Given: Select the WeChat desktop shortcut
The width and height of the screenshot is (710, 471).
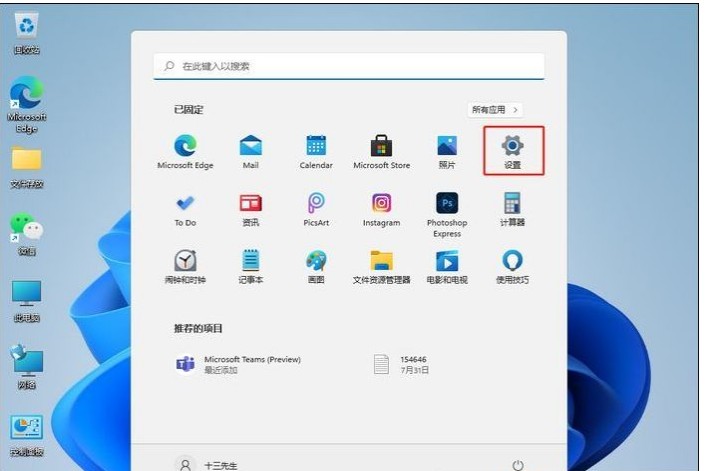Looking at the screenshot, I should tap(27, 234).
